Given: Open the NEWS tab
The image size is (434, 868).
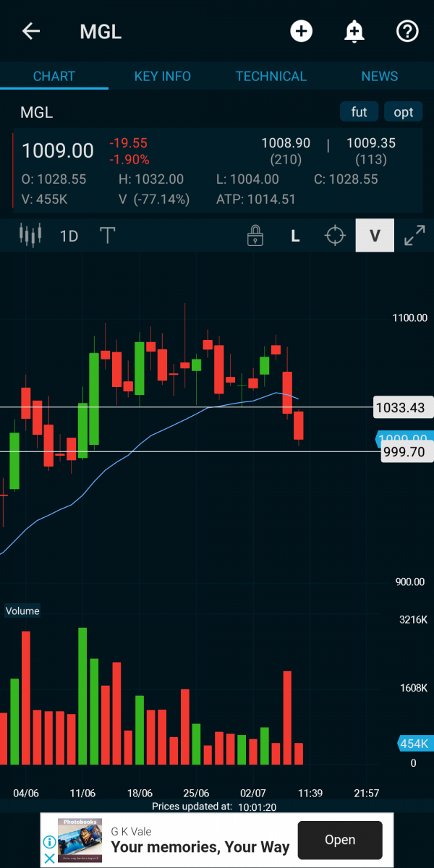Looking at the screenshot, I should tap(380, 76).
